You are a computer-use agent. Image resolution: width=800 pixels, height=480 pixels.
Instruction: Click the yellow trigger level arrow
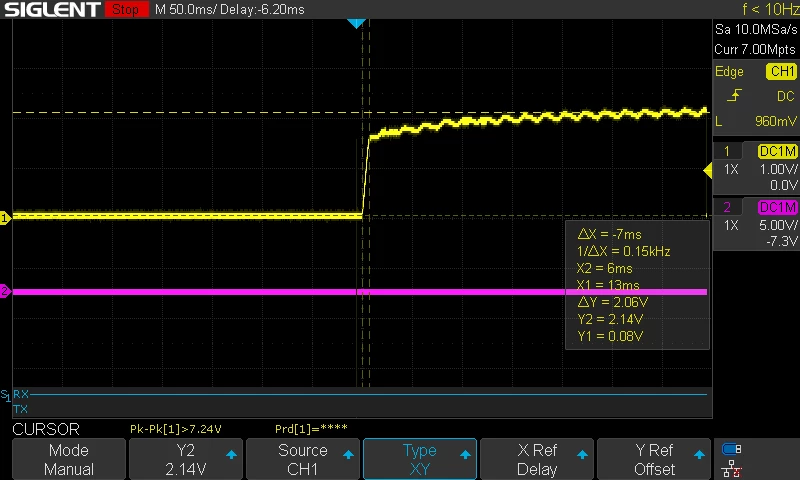coord(708,170)
